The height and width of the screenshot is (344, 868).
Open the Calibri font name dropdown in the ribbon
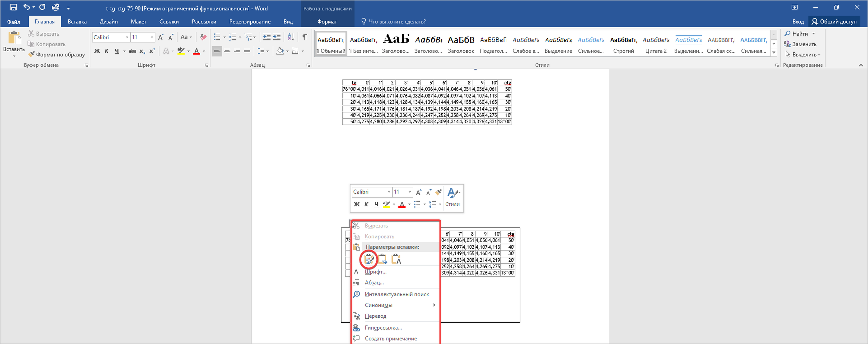(127, 37)
